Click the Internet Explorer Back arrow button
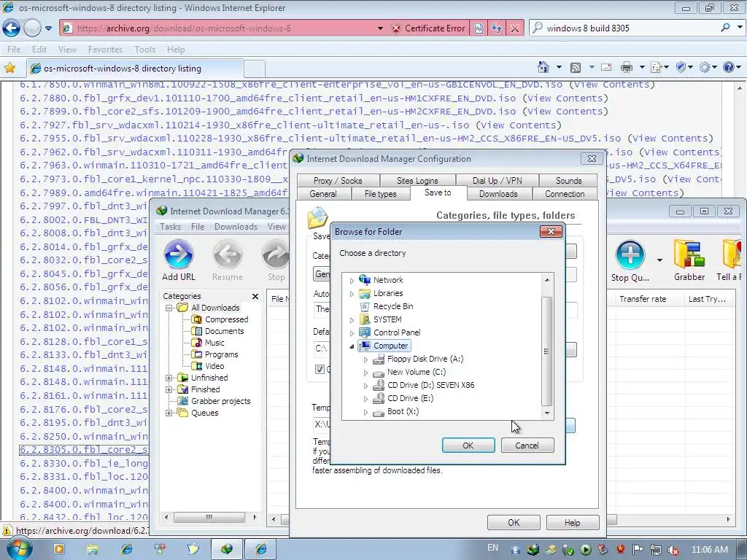 coord(12,28)
